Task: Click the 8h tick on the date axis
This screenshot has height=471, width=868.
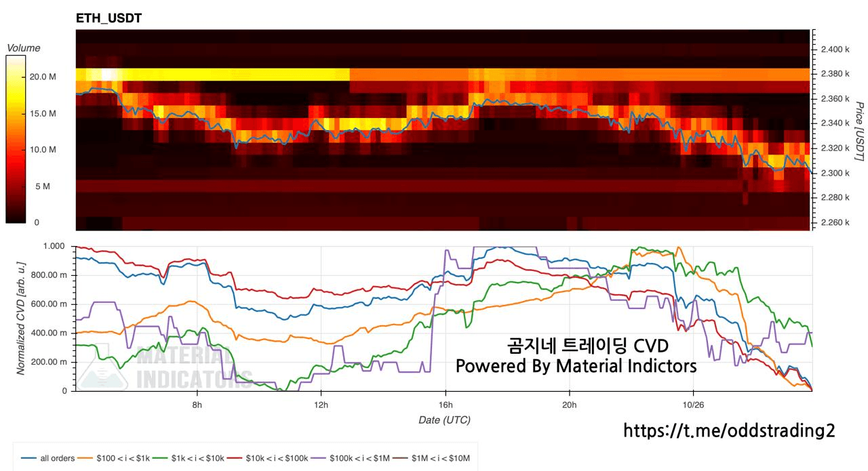Action: pos(197,405)
